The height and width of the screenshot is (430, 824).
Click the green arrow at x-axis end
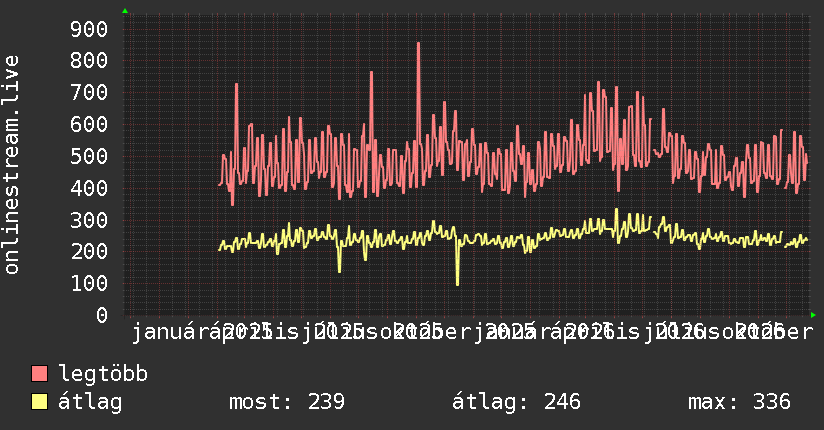pos(813,315)
